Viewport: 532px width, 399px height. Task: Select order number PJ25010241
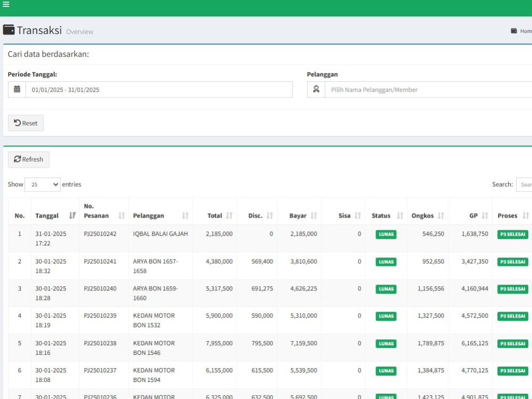[100, 261]
